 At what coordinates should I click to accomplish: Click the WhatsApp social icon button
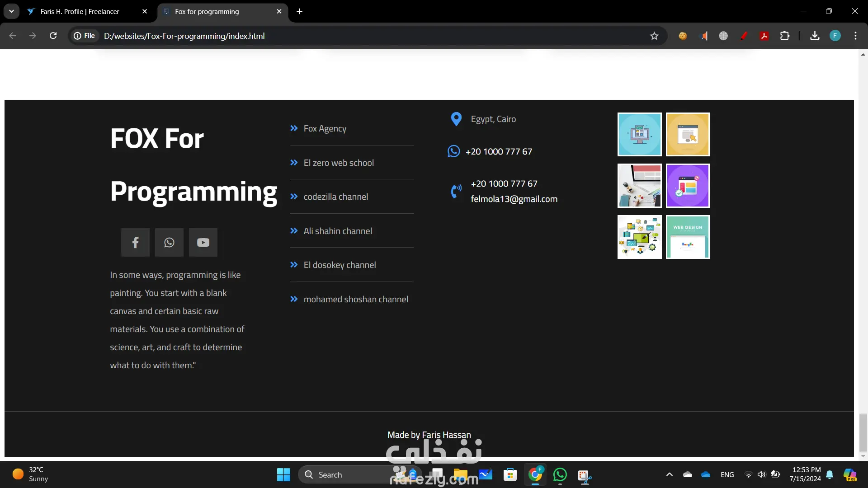point(169,243)
